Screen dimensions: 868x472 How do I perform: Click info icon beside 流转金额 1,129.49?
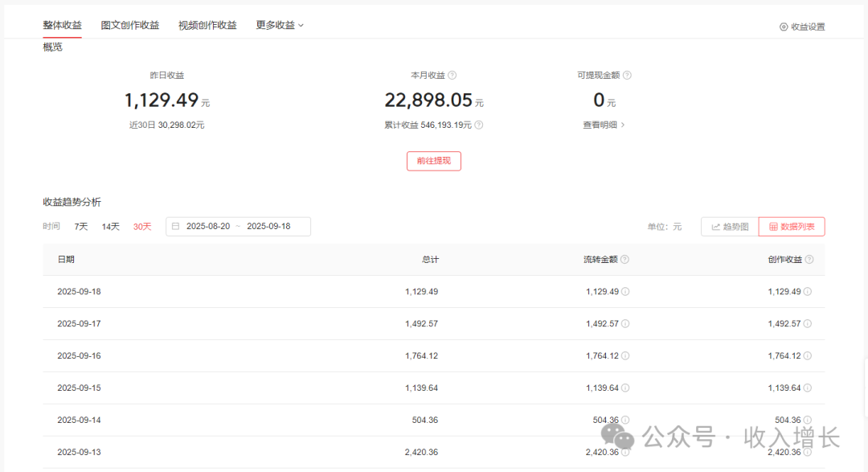625,291
